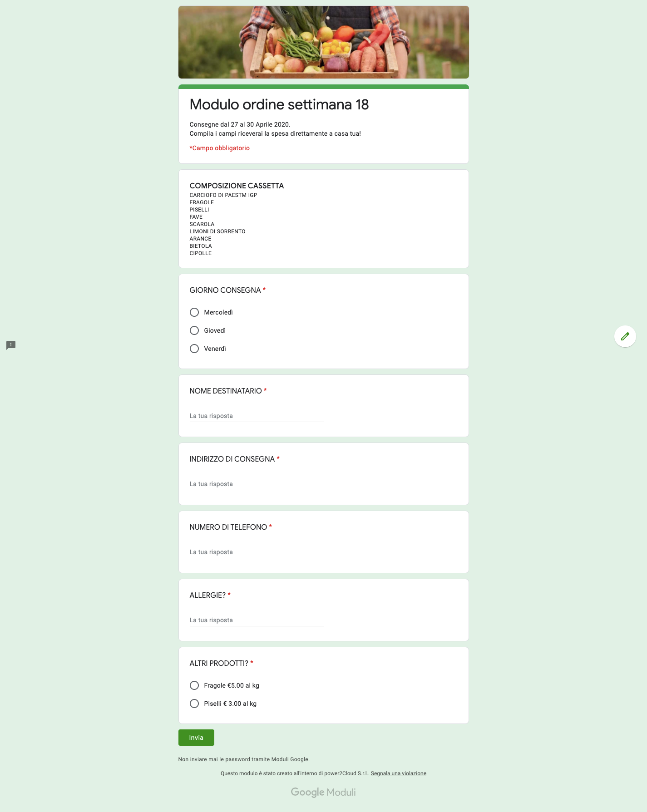Screen dimensions: 647x812
Task: Click the Google Moduli logo
Action: click(x=323, y=792)
